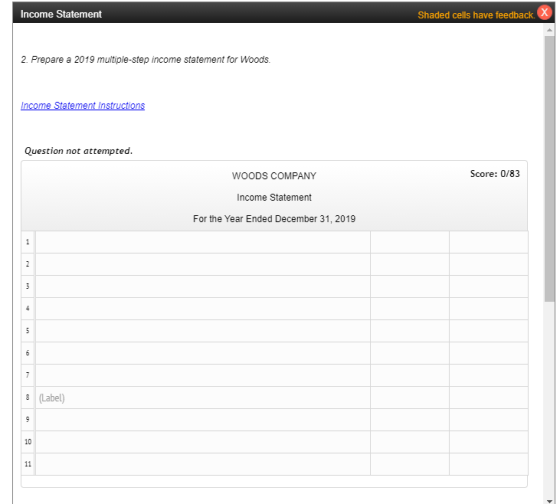Click the middle amount cell in row 10
560x504 pixels.
click(x=410, y=442)
